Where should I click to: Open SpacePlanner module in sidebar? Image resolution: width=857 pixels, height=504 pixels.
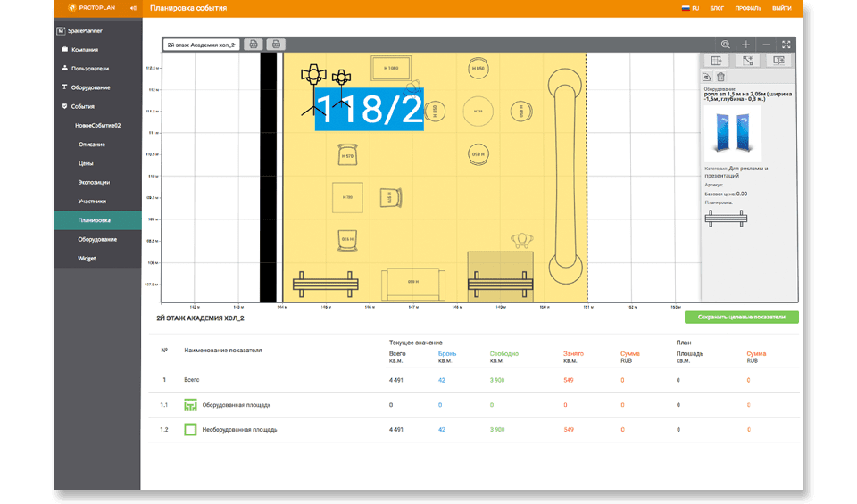79,31
